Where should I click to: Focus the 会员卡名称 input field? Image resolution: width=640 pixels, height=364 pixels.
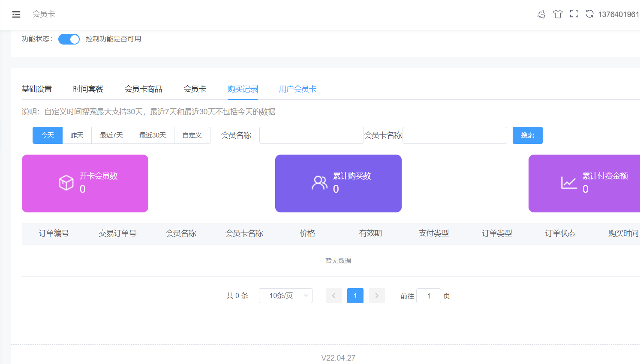tap(455, 135)
